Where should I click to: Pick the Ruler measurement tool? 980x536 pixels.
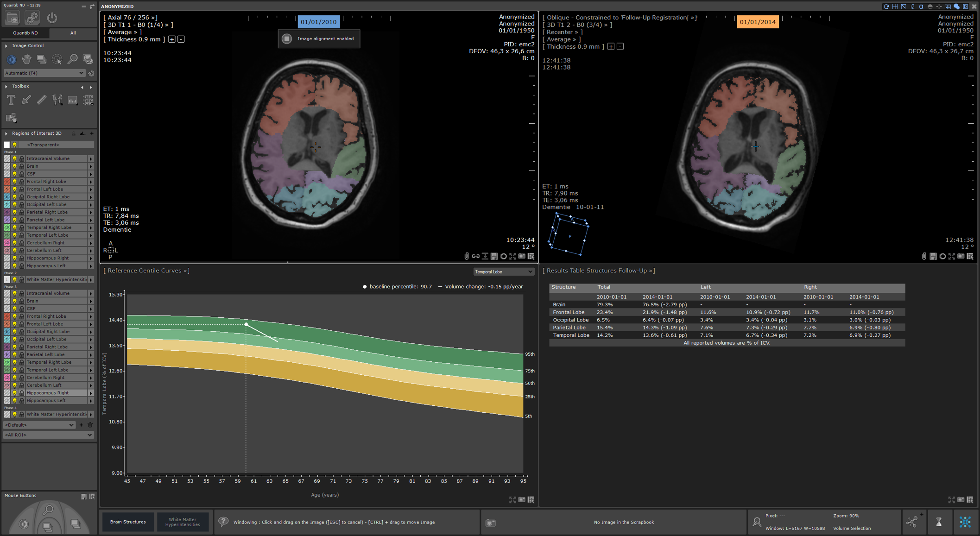(42, 100)
